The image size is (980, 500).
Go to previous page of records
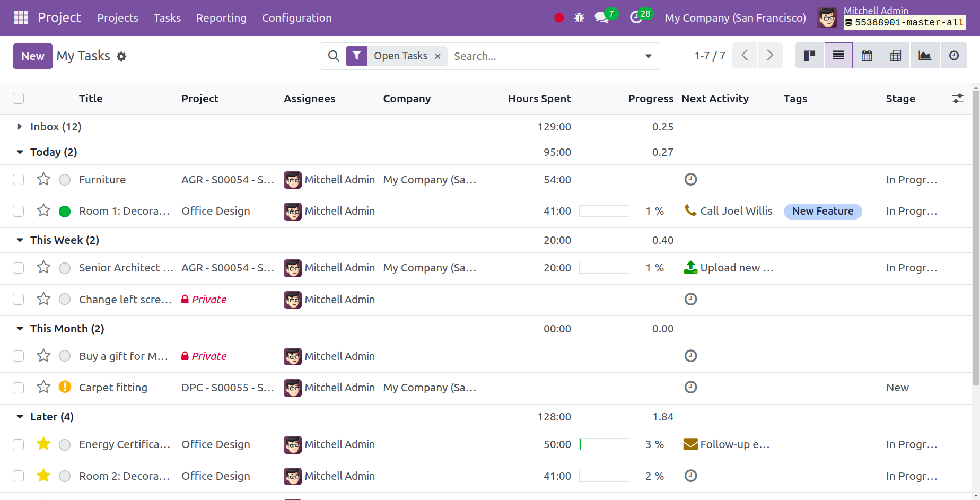coord(745,56)
